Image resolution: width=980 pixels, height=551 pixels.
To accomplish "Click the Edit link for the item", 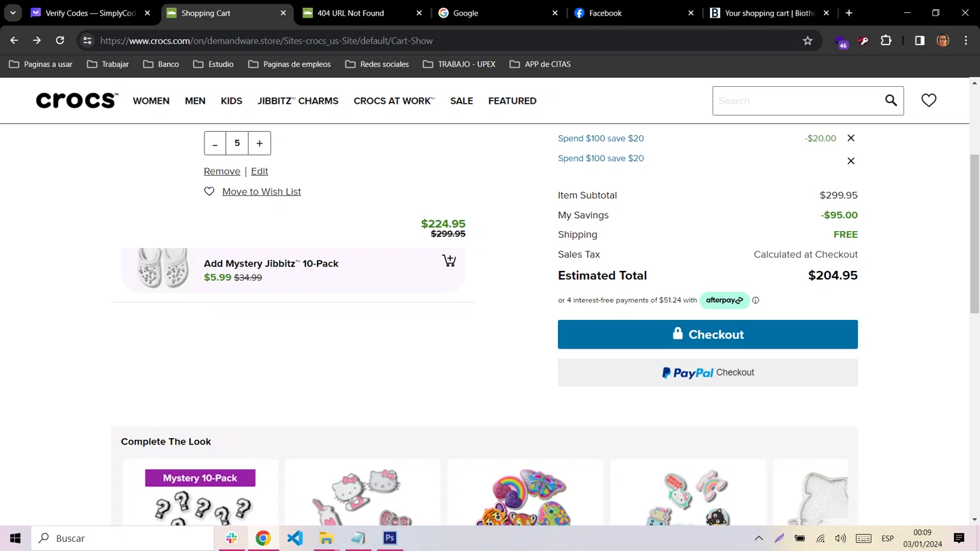I will click(x=259, y=171).
